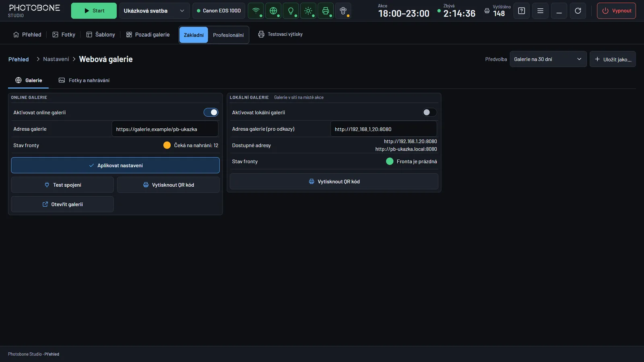Click the http://pb-ukazka.local:8080 address
The width and height of the screenshot is (644, 362).
pos(406,149)
